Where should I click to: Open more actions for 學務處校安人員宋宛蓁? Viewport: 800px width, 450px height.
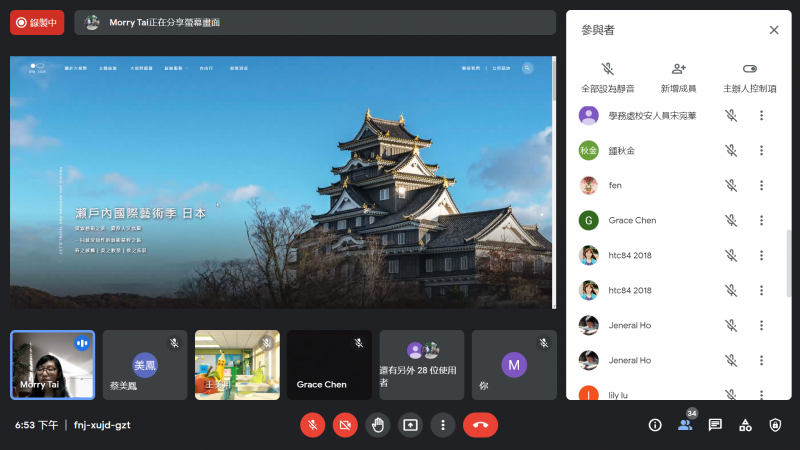761,116
